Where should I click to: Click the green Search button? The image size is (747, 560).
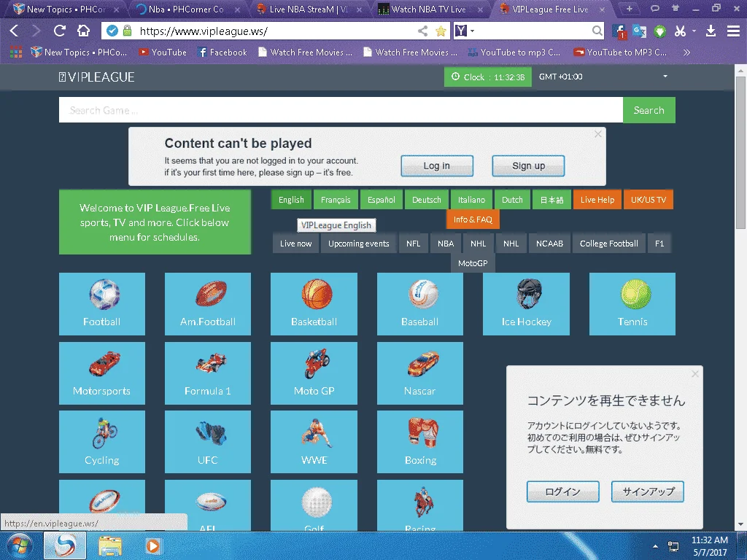tap(649, 110)
